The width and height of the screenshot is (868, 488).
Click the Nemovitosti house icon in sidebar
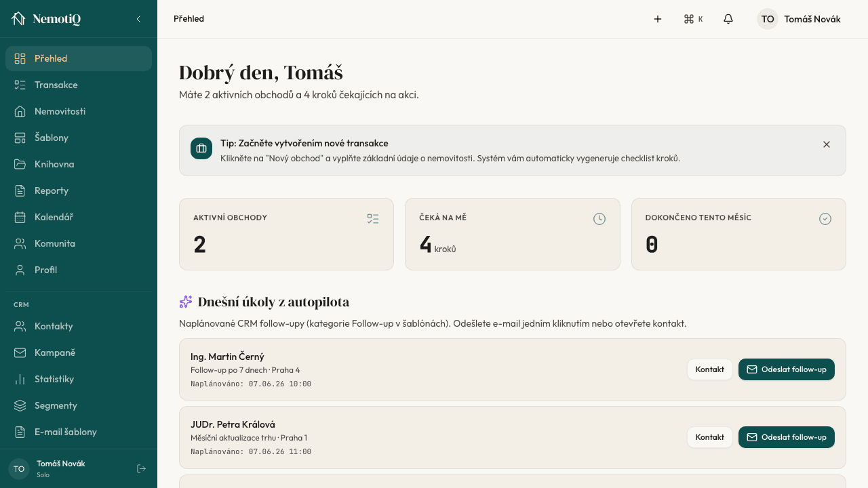20,111
